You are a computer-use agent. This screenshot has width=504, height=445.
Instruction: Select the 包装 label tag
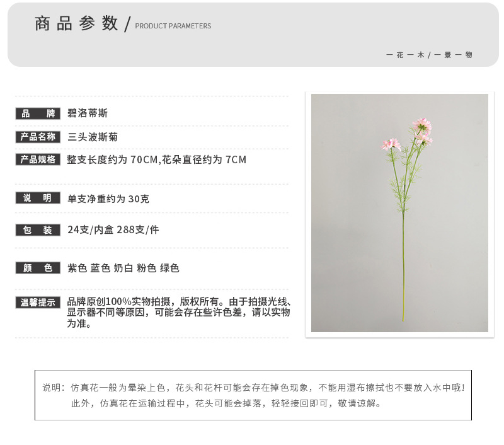click(38, 230)
